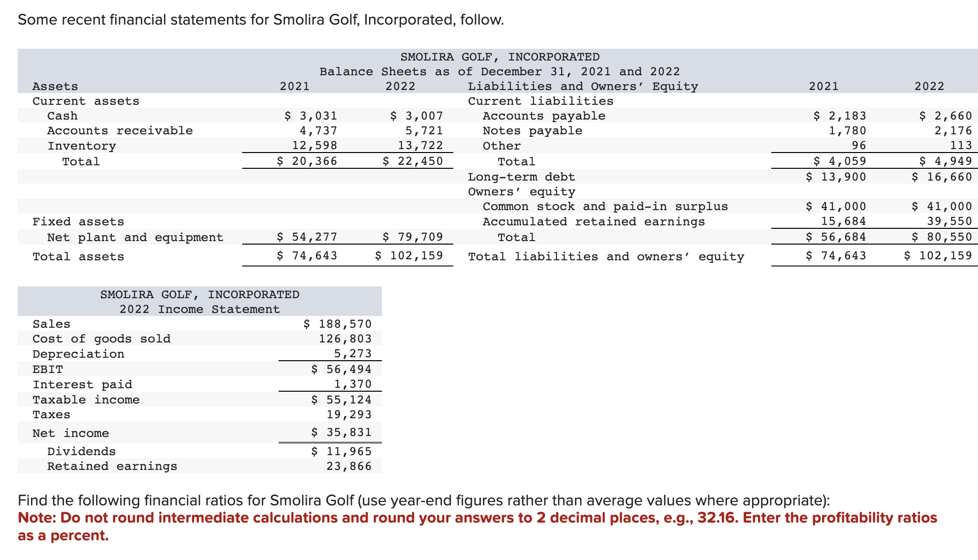Click the Dividends value $11,965
The height and width of the screenshot is (560, 978).
[342, 451]
